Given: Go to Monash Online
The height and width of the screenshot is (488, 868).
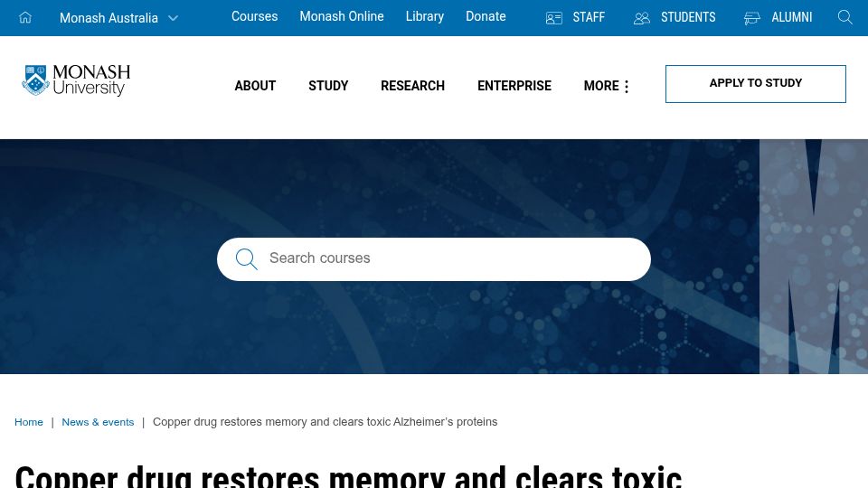Looking at the screenshot, I should click(342, 16).
